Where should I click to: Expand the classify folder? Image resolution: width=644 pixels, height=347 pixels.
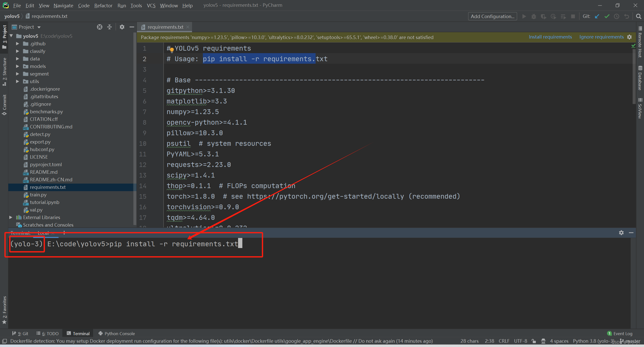click(17, 51)
